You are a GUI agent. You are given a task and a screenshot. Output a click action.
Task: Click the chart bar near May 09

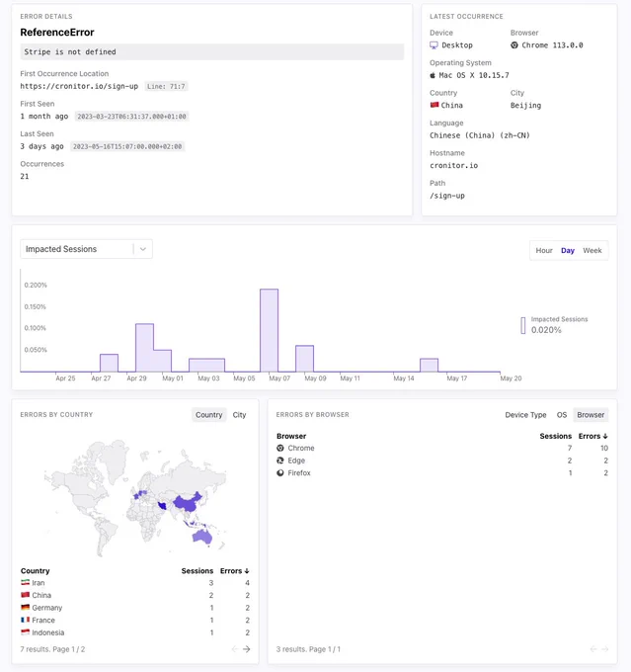[x=304, y=359]
